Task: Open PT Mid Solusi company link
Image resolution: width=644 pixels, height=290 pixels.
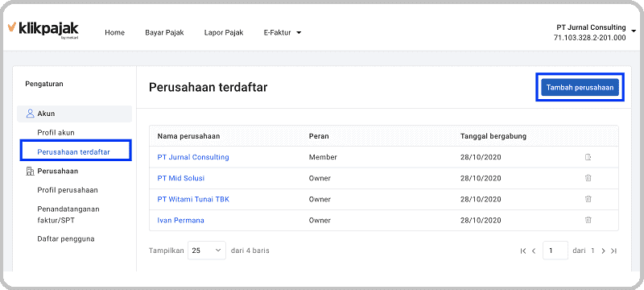Action: click(180, 178)
